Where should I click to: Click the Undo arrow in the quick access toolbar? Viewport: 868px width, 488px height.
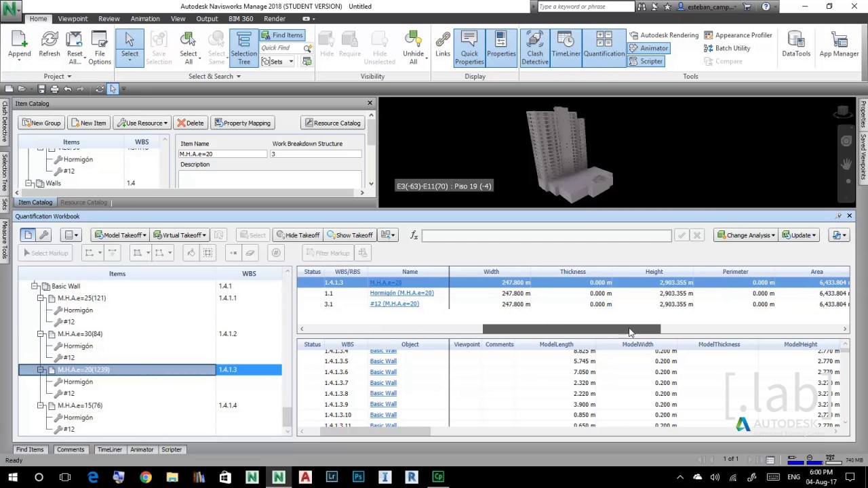[68, 89]
